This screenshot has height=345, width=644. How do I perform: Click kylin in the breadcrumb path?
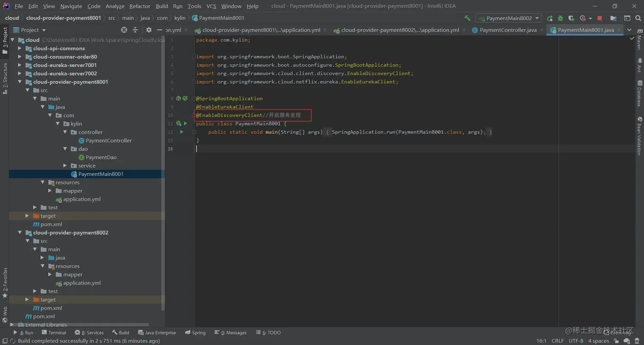(x=180, y=18)
